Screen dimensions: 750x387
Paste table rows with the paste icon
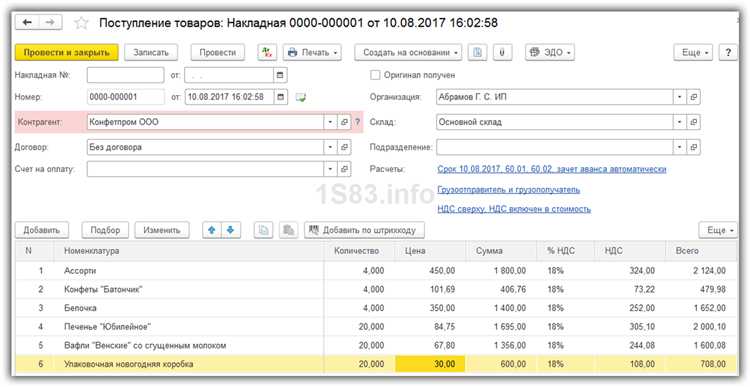(x=288, y=230)
